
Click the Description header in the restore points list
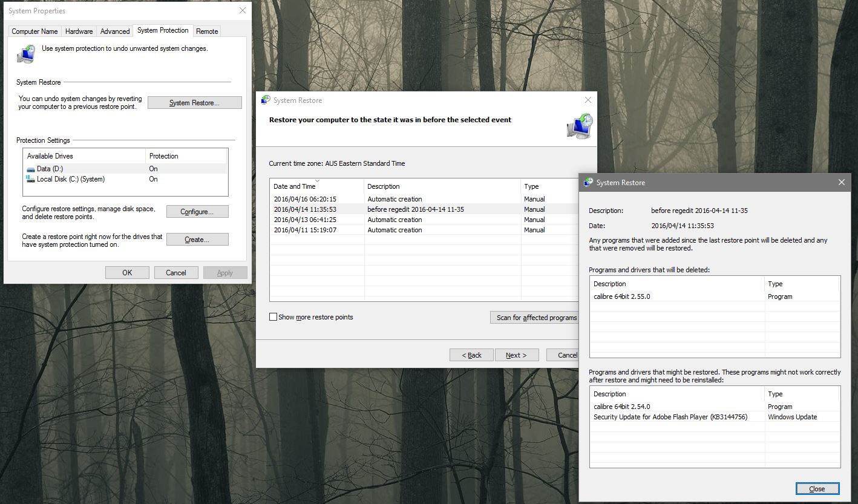tap(442, 186)
